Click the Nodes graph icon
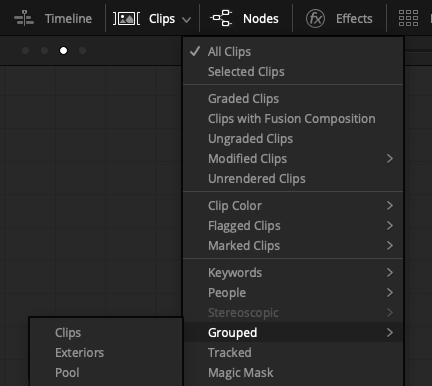The height and width of the screenshot is (386, 432). [x=221, y=18]
